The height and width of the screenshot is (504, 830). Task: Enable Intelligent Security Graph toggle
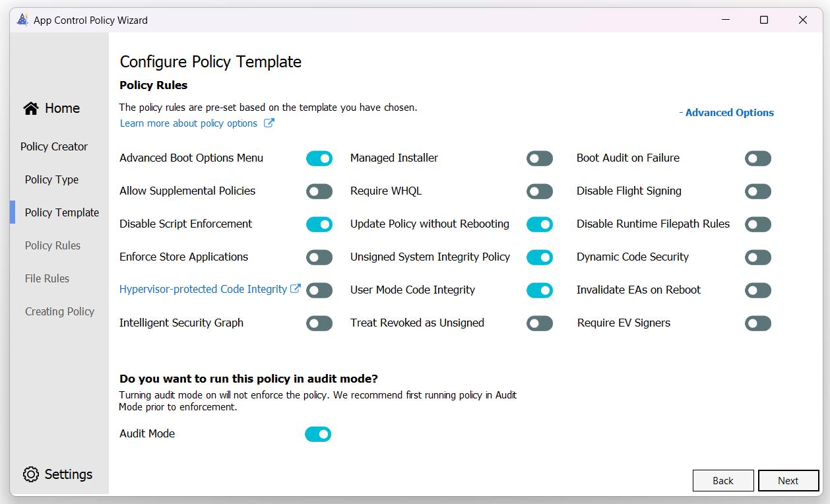[319, 323]
